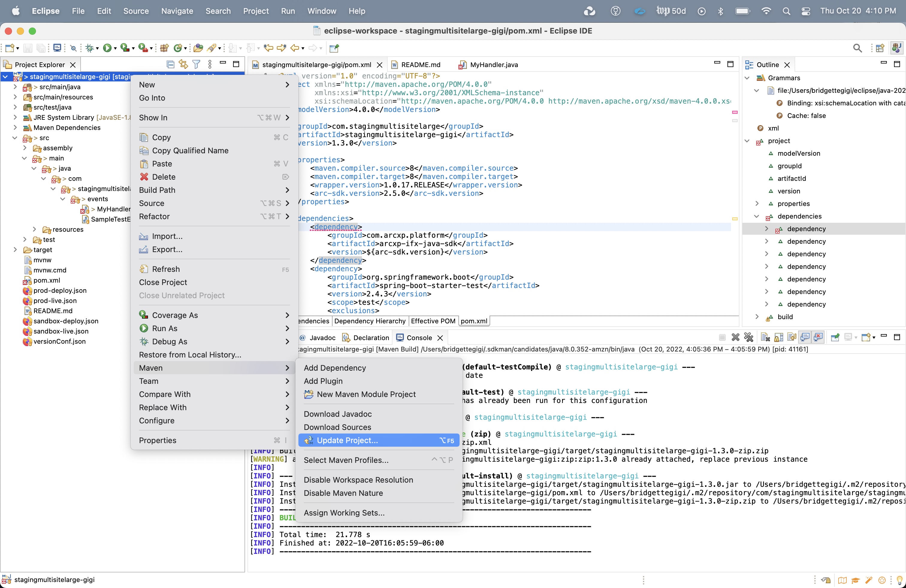This screenshot has width=906, height=588.
Task: Open Project Explorer View Menu dots
Action: point(210,64)
